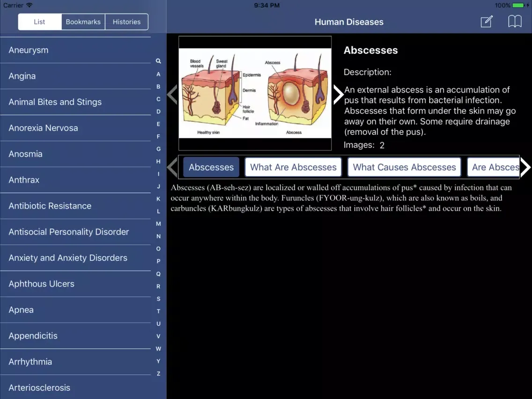Tap the Wi-Fi icon beside Carrier
This screenshot has width=532, height=399.
(30, 5)
